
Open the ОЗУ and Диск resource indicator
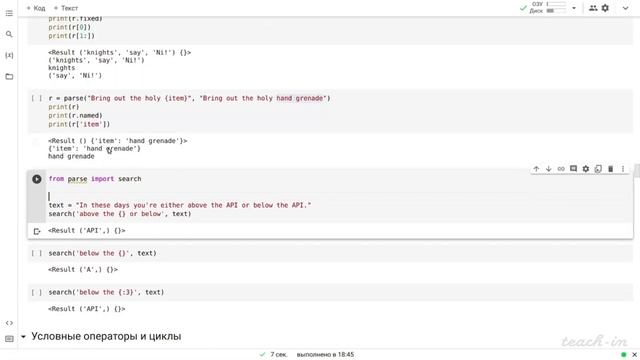coord(548,7)
